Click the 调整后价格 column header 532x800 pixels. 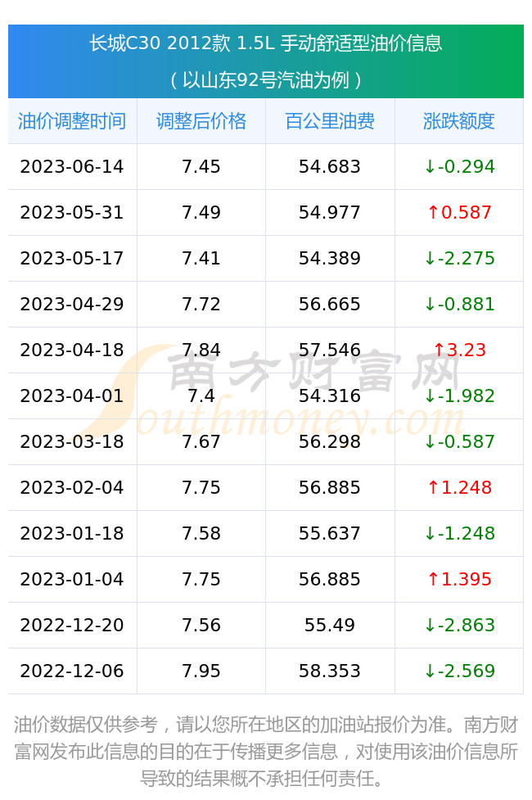pyautogui.click(x=201, y=121)
